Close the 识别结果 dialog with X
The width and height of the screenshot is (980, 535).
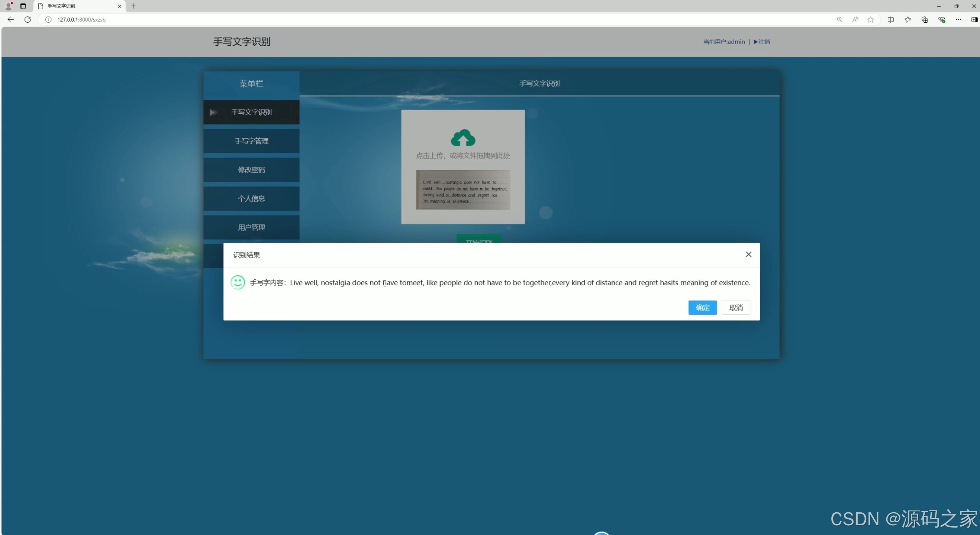point(748,254)
